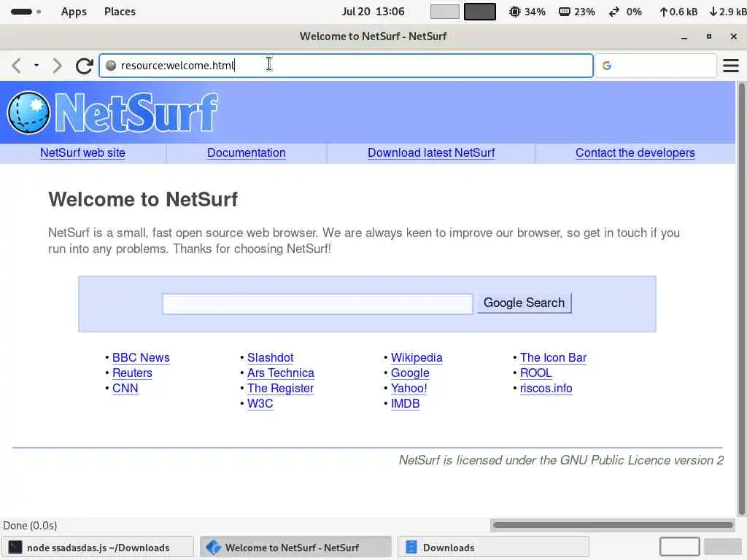Viewport: 747px width, 560px height.
Task: Open the hamburger menu
Action: [x=731, y=65]
